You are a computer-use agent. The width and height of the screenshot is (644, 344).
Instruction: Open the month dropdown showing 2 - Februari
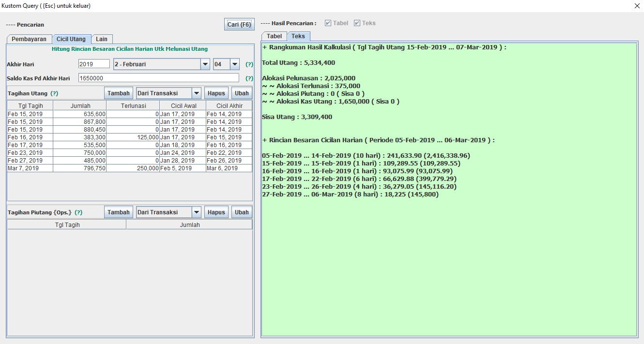point(205,64)
